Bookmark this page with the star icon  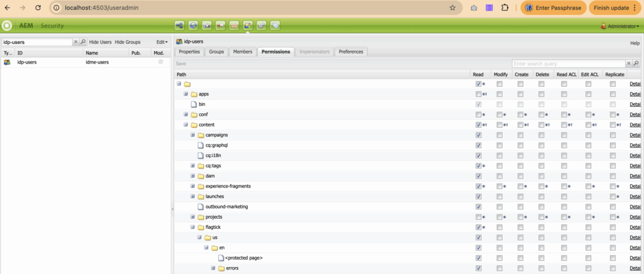click(452, 8)
